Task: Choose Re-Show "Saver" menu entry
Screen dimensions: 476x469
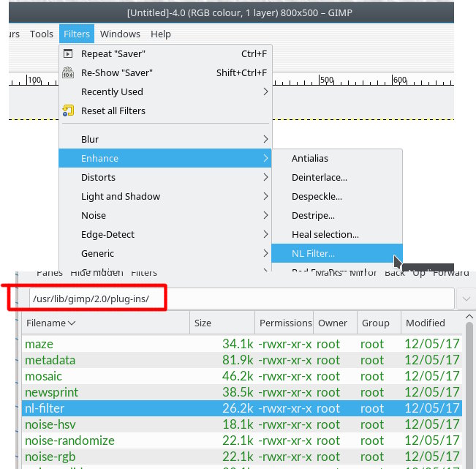Action: click(x=165, y=73)
